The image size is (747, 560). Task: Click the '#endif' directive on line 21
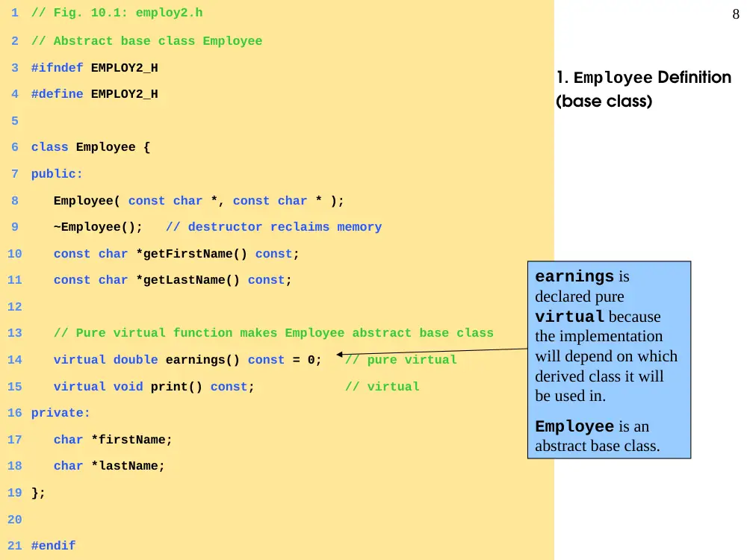(53, 546)
